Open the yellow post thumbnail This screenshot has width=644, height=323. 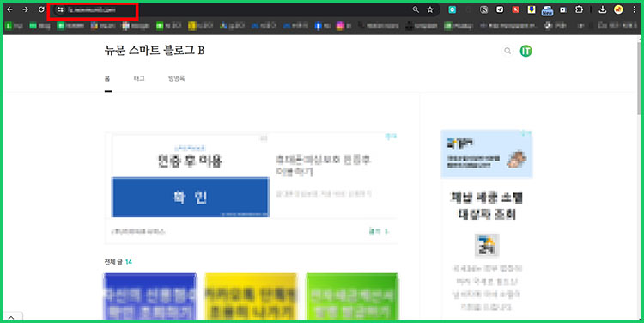pyautogui.click(x=251, y=296)
